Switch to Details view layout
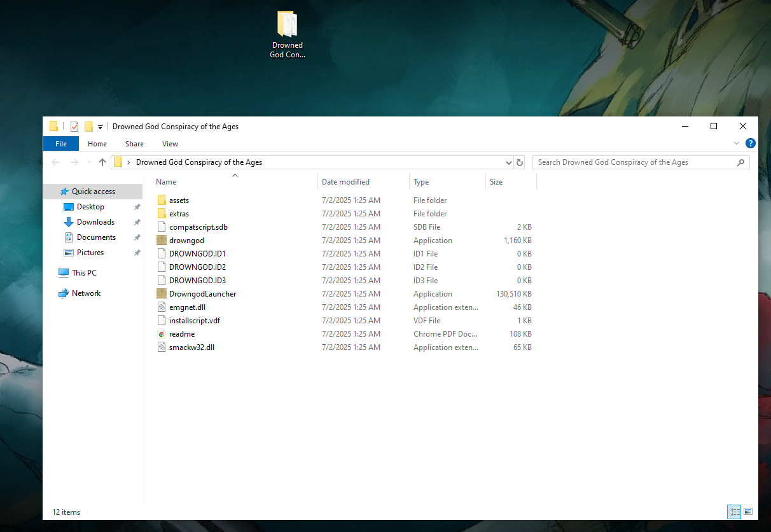This screenshot has height=532, width=771. click(x=734, y=512)
